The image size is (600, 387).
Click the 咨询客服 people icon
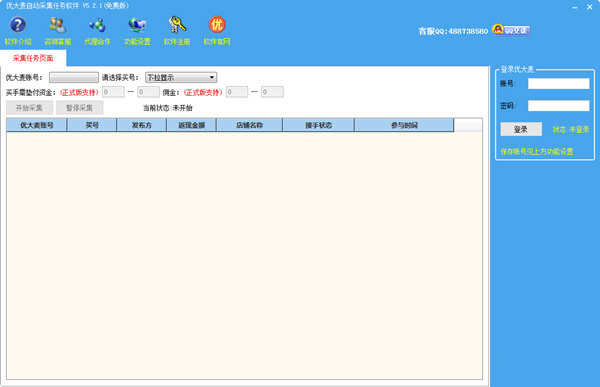pyautogui.click(x=57, y=25)
